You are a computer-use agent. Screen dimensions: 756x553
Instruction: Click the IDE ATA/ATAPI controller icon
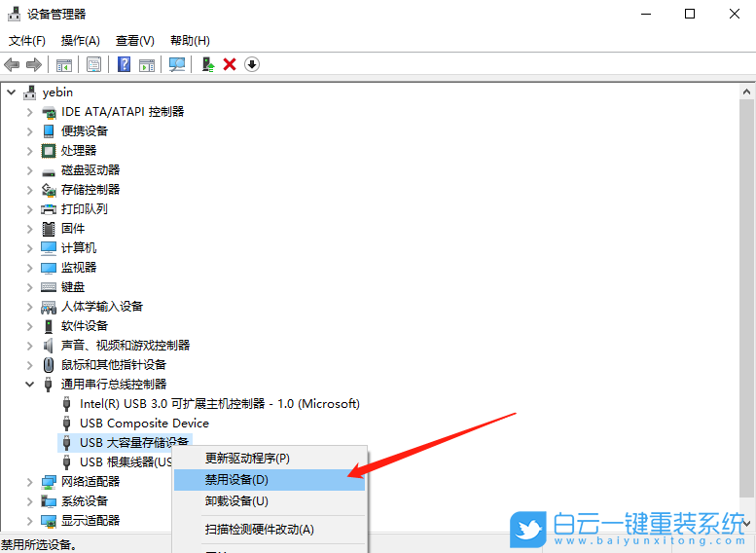49,112
